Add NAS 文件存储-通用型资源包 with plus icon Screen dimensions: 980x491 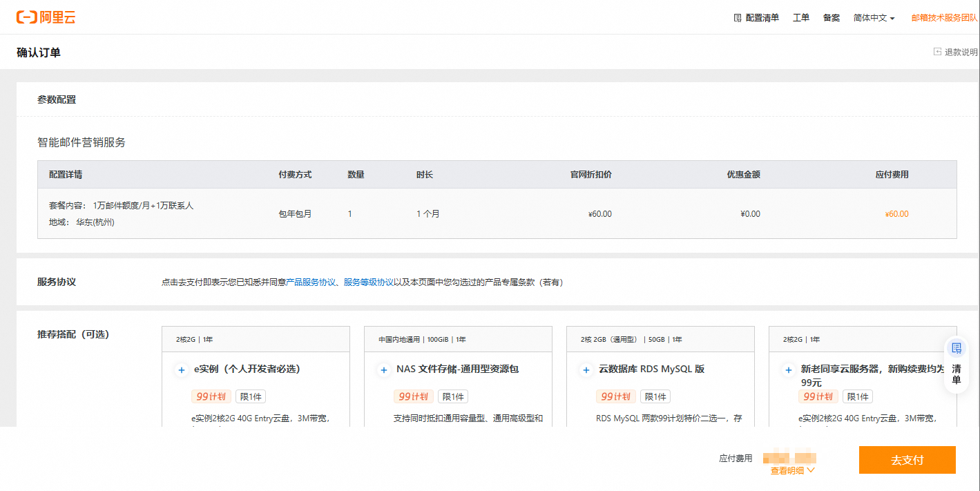click(x=384, y=370)
